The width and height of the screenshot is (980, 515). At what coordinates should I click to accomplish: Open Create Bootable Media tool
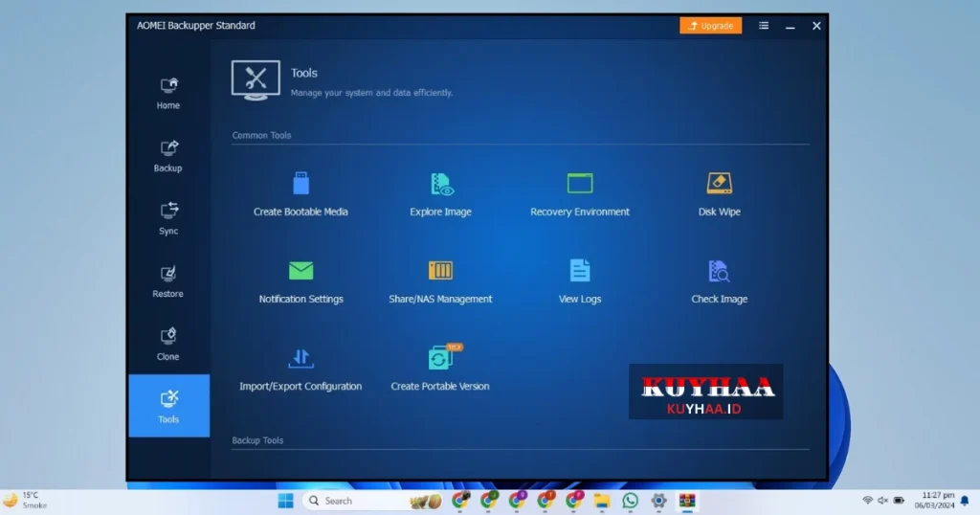pos(301,194)
